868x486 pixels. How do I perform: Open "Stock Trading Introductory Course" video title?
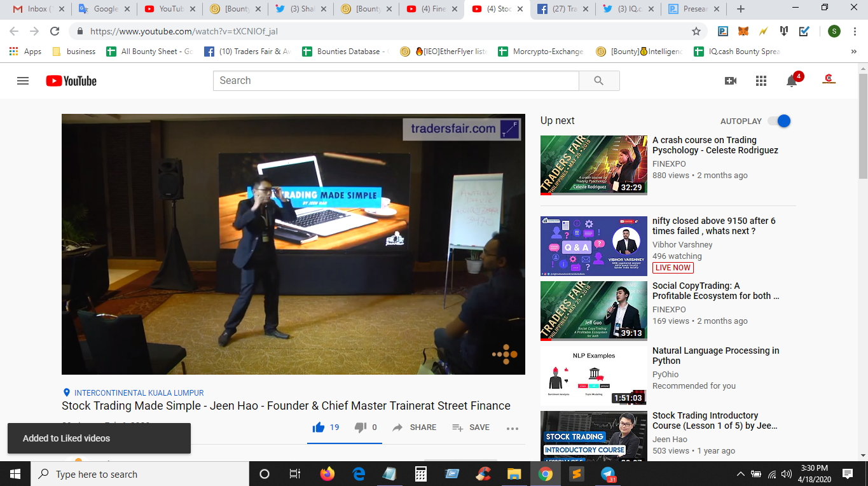[x=715, y=420]
